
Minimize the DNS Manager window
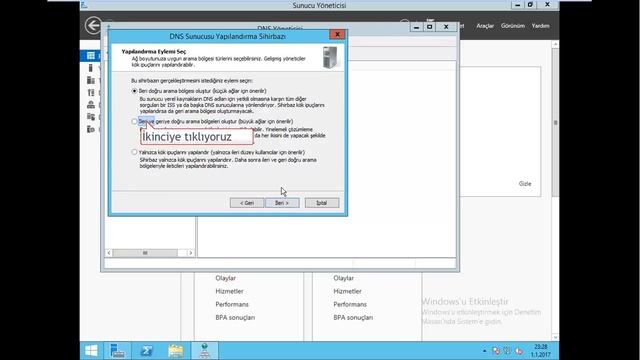[x=416, y=27]
